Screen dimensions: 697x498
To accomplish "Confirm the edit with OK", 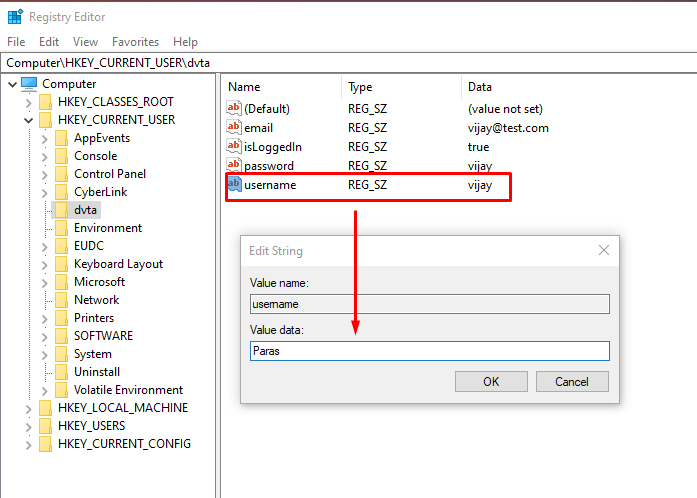I will pyautogui.click(x=491, y=382).
